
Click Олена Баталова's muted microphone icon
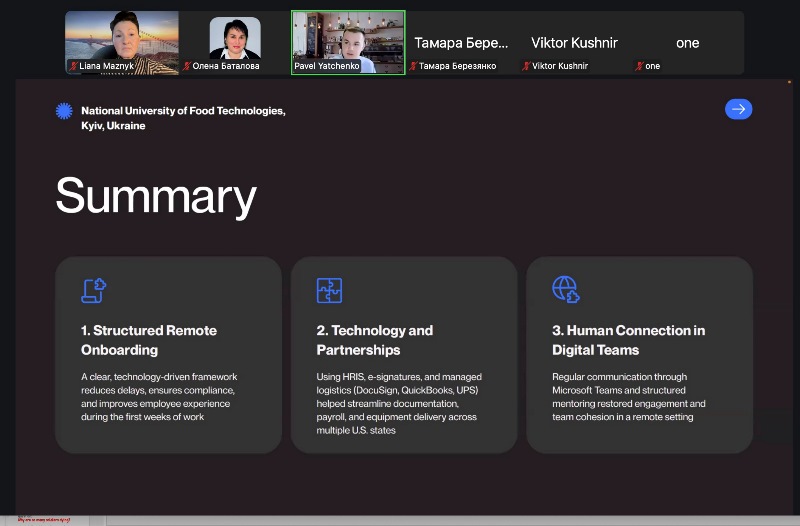(187, 66)
